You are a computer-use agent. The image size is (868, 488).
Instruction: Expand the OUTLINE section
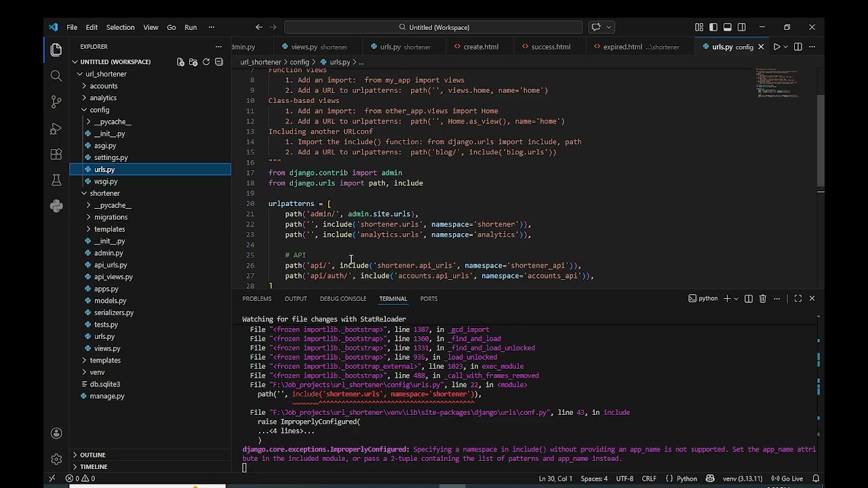(x=92, y=455)
